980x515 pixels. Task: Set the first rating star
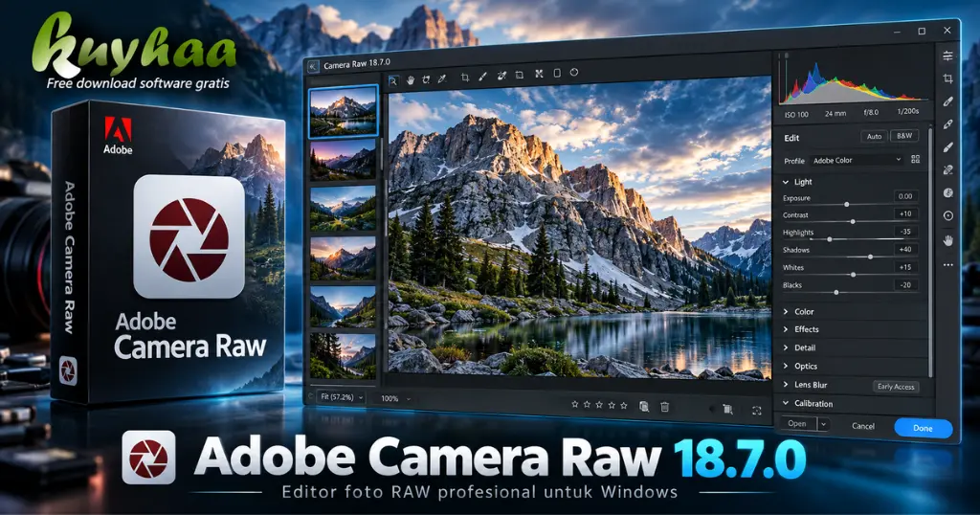(574, 404)
